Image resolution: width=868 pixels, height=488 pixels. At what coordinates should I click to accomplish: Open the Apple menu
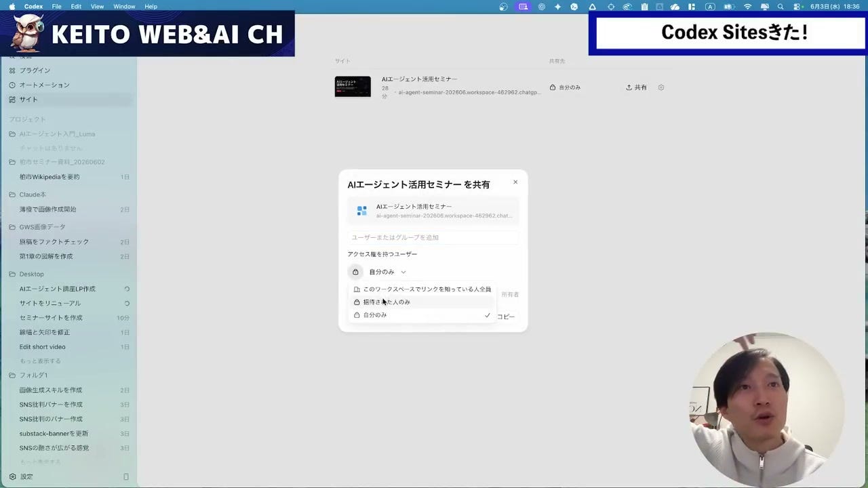pos(12,6)
